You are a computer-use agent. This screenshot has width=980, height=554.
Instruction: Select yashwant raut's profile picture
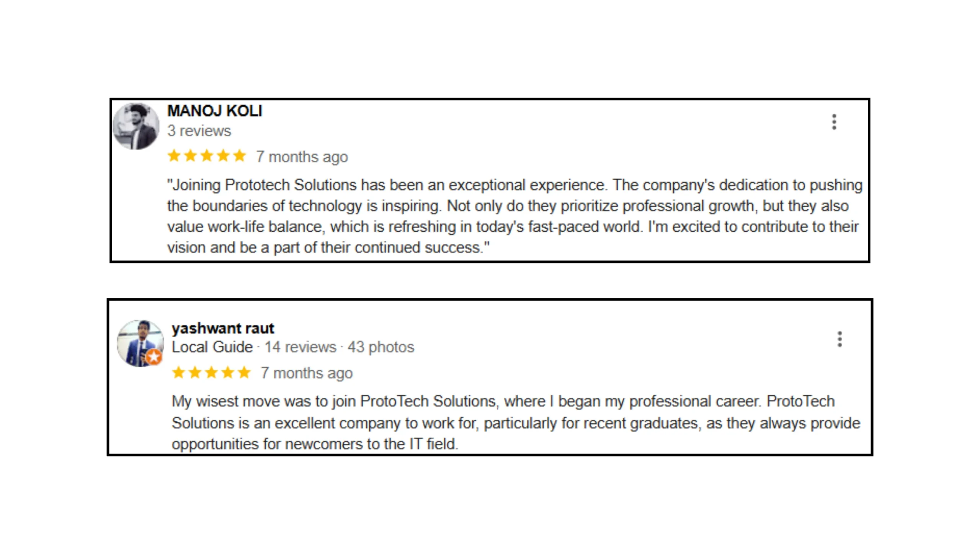coord(140,343)
